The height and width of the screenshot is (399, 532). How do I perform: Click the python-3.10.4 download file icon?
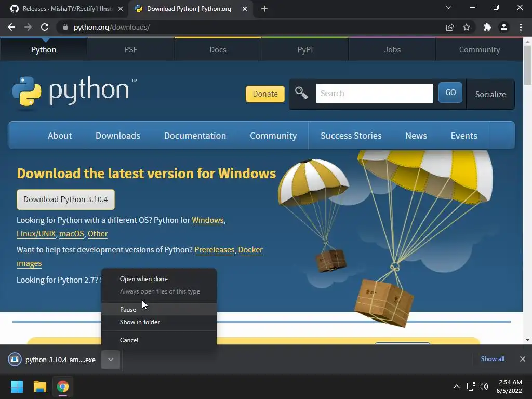coord(15,359)
